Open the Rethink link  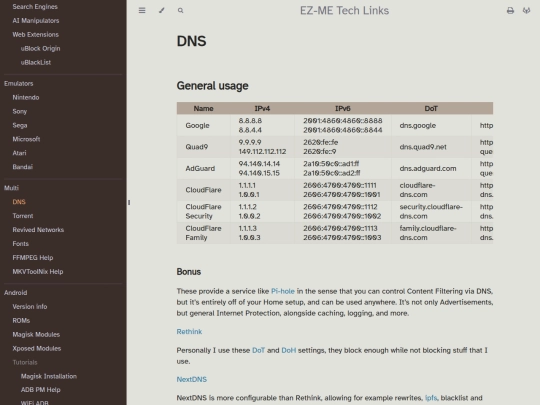pyautogui.click(x=189, y=332)
